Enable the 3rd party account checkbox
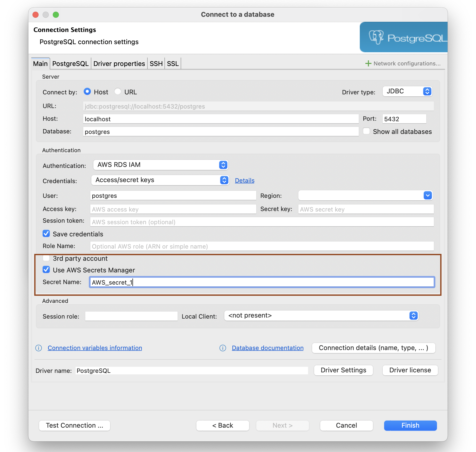 click(x=46, y=258)
